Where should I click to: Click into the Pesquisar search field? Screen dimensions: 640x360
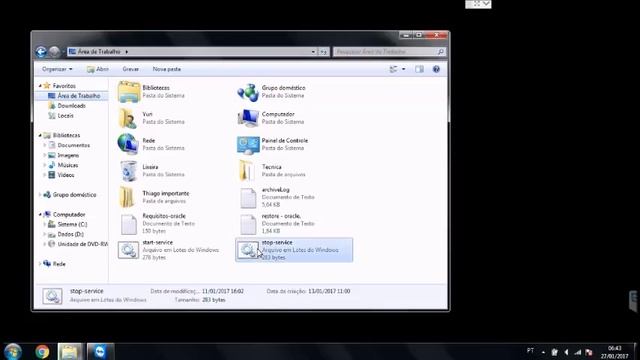click(384, 52)
